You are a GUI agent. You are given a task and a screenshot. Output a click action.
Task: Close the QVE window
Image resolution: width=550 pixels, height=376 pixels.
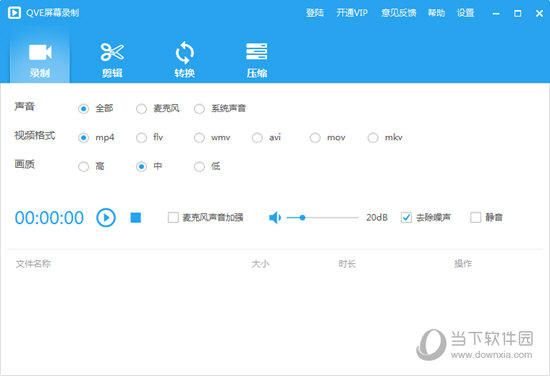[x=539, y=14]
